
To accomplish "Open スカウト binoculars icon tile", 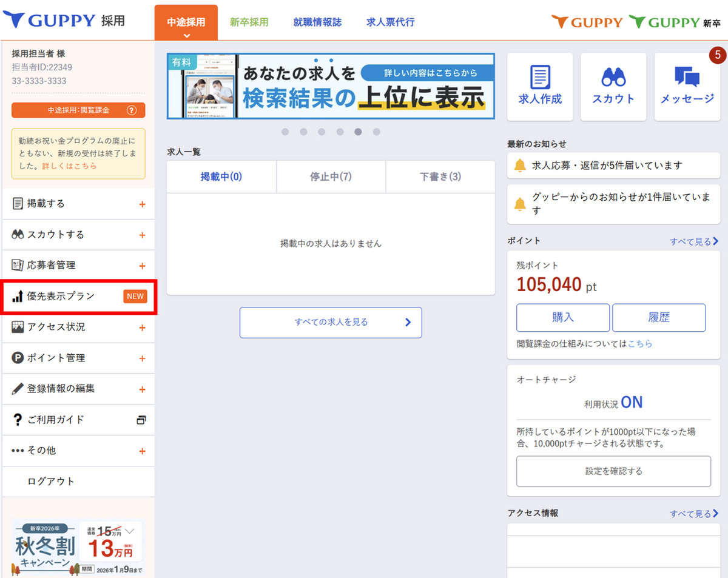I will pos(613,78).
